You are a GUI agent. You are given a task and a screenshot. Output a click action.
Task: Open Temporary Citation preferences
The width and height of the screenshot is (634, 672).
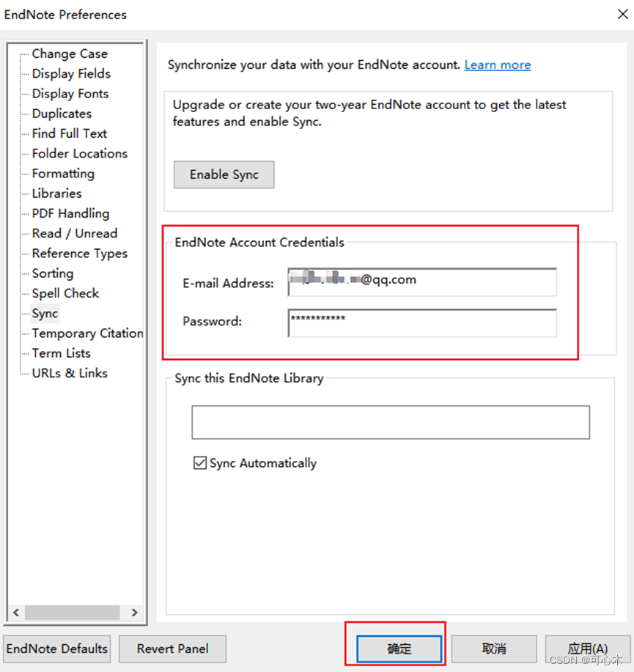click(x=88, y=333)
